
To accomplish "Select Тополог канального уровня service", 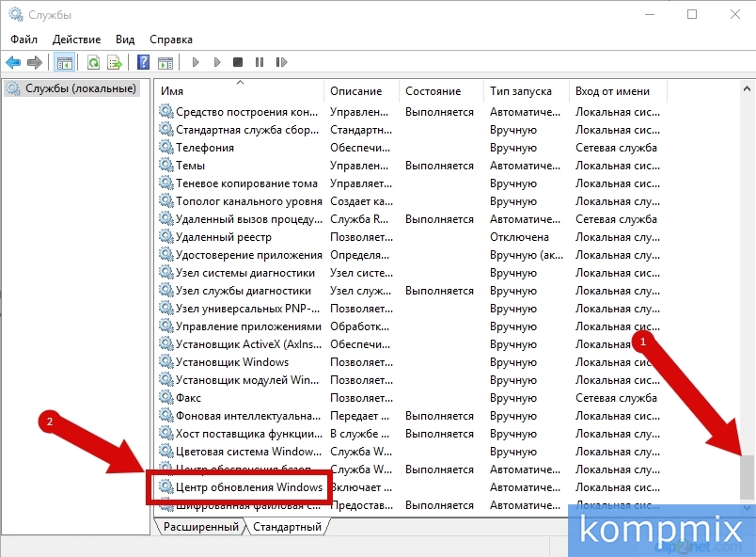I will click(x=249, y=201).
